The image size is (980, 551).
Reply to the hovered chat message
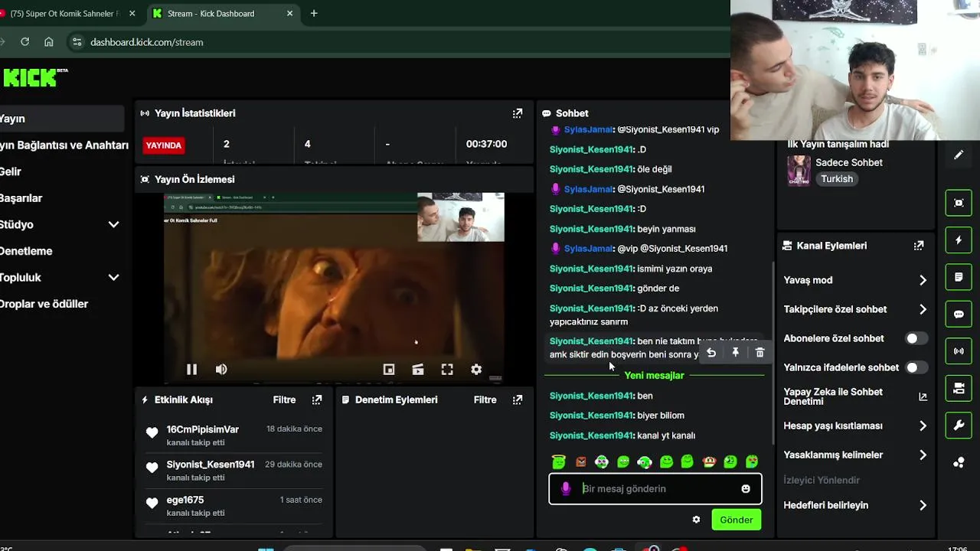pos(711,353)
